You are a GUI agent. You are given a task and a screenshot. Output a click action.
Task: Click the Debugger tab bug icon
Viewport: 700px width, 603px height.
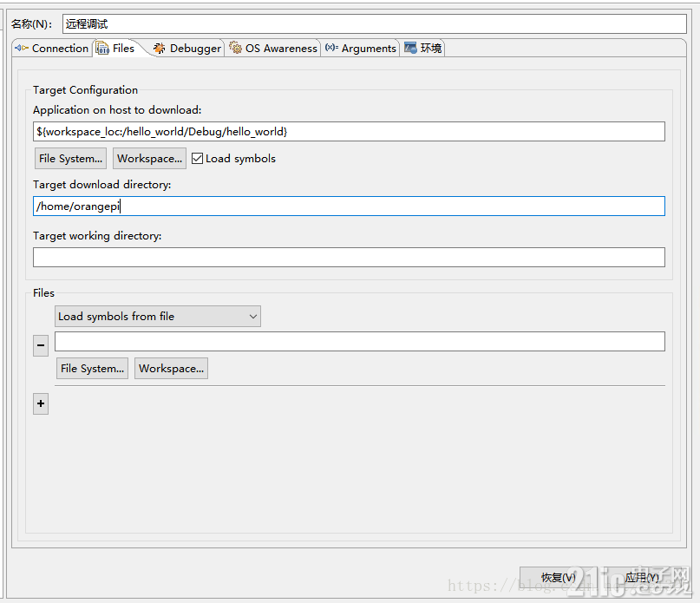pos(159,49)
